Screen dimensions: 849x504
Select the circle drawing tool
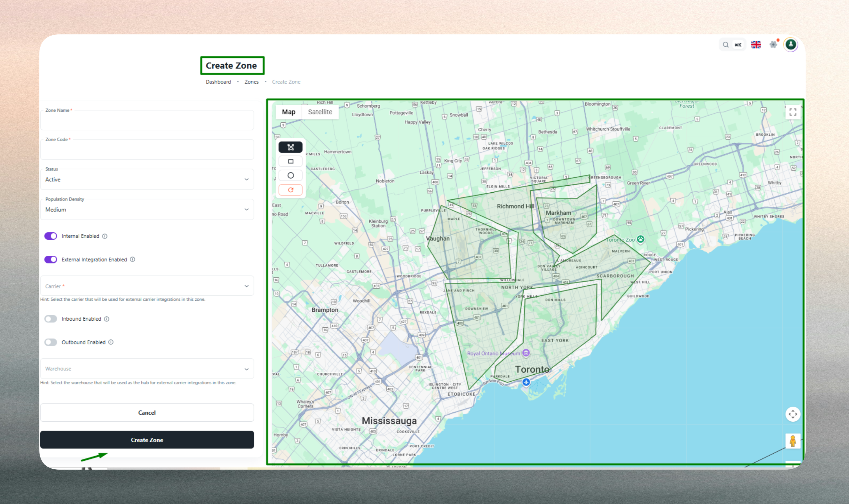[290, 176]
